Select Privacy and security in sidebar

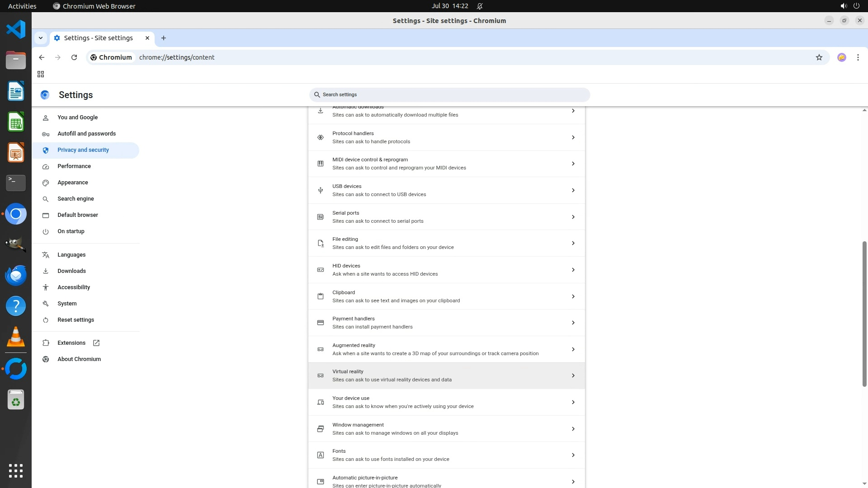click(83, 150)
